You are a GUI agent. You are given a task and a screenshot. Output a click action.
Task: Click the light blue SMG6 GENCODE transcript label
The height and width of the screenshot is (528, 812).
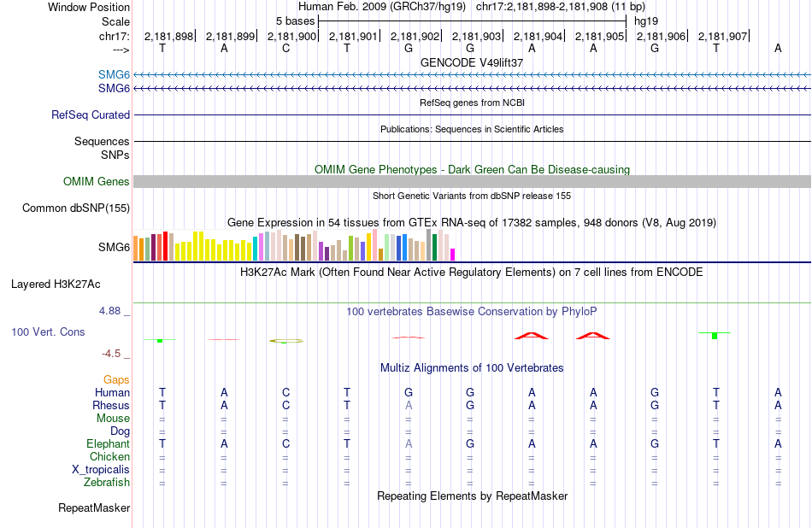click(x=114, y=74)
